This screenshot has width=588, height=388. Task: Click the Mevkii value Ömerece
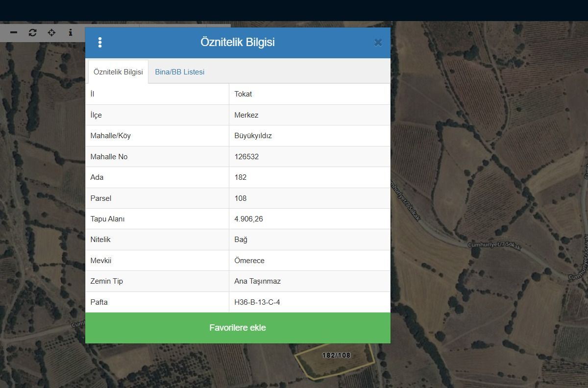point(249,261)
